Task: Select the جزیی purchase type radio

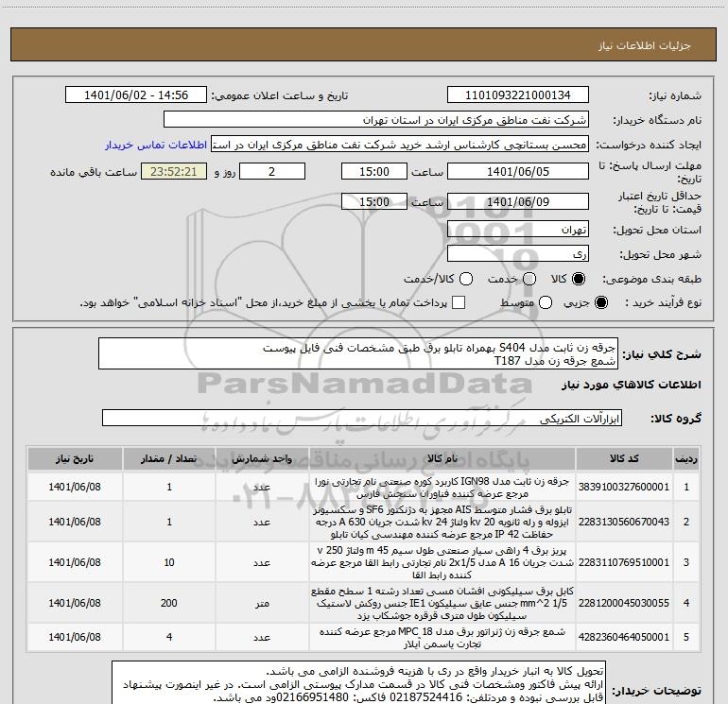Action: click(x=601, y=302)
